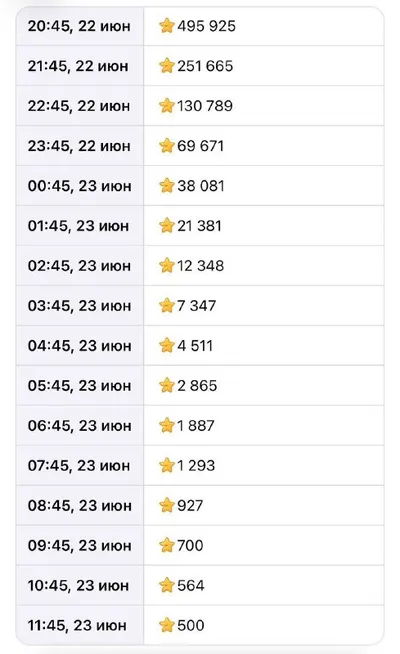
Task: Click the star icon beside 251 665
Action: 166,66
